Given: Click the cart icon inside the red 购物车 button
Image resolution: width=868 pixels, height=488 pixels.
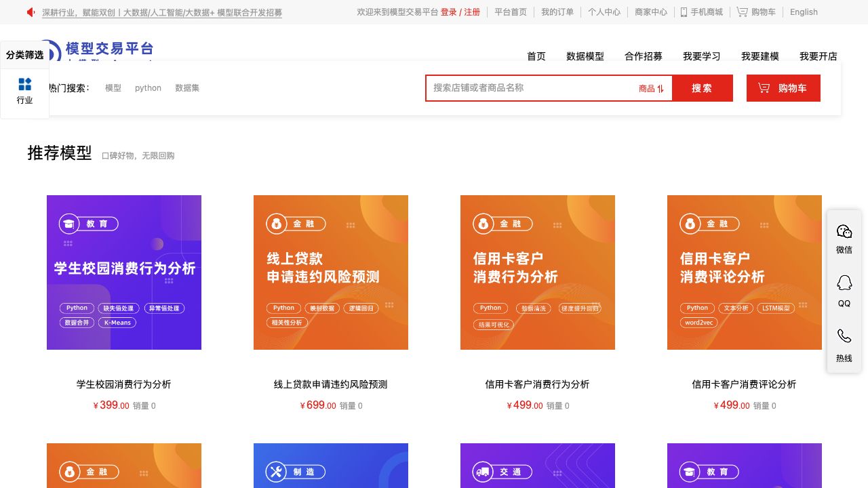Looking at the screenshot, I should (x=764, y=87).
